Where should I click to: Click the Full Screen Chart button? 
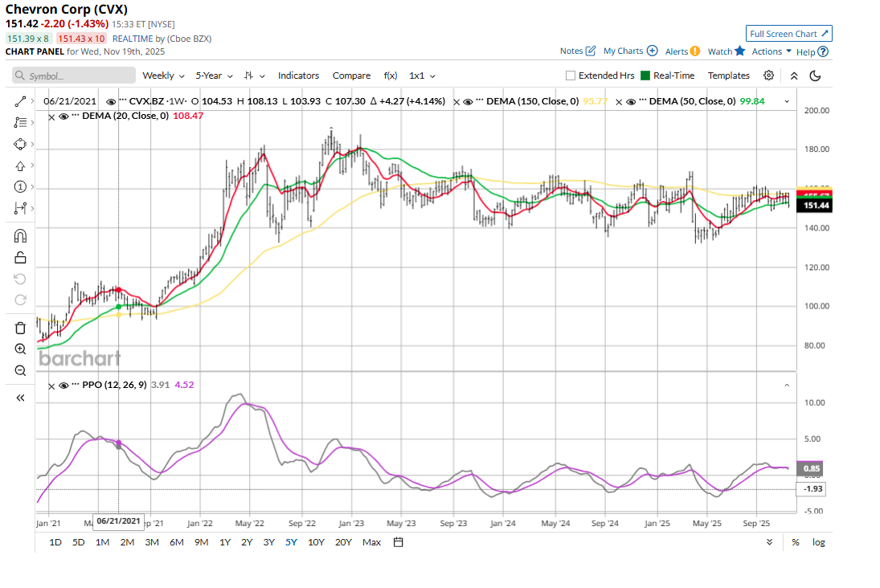[x=788, y=34]
